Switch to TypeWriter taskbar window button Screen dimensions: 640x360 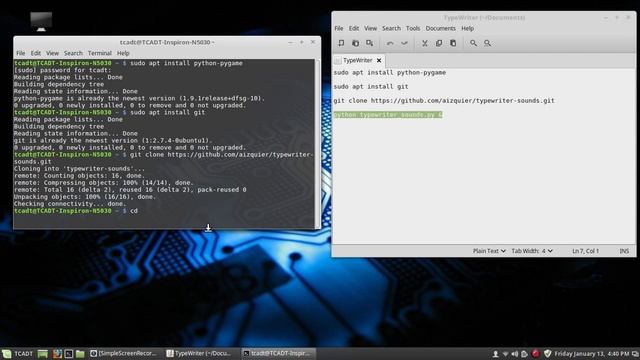tap(200, 353)
